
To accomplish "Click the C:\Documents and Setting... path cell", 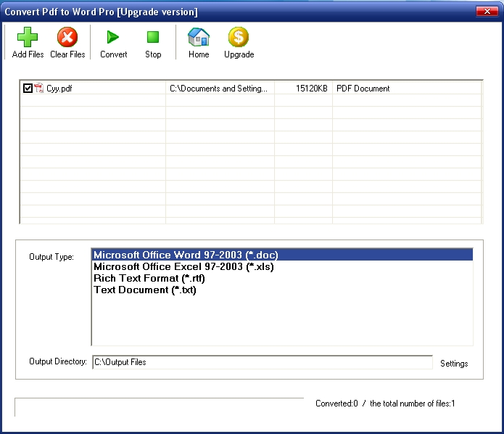I will pos(220,88).
